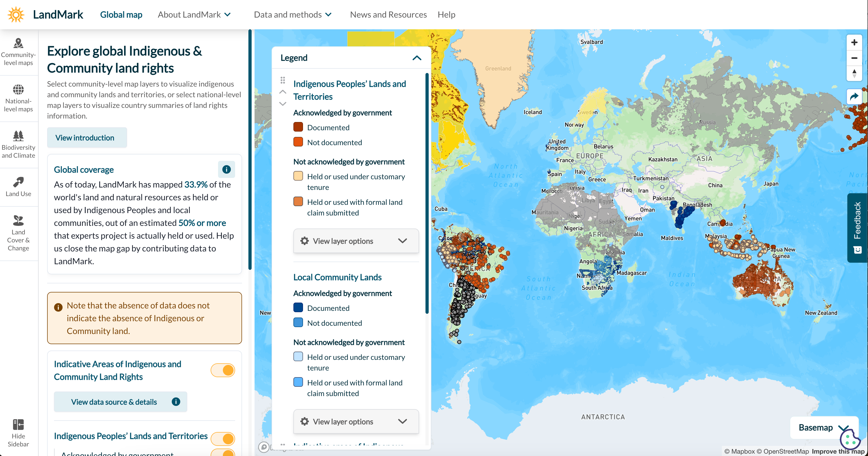This screenshot has height=456, width=868.
Task: Click the info icon beside View data source
Action: click(x=176, y=401)
